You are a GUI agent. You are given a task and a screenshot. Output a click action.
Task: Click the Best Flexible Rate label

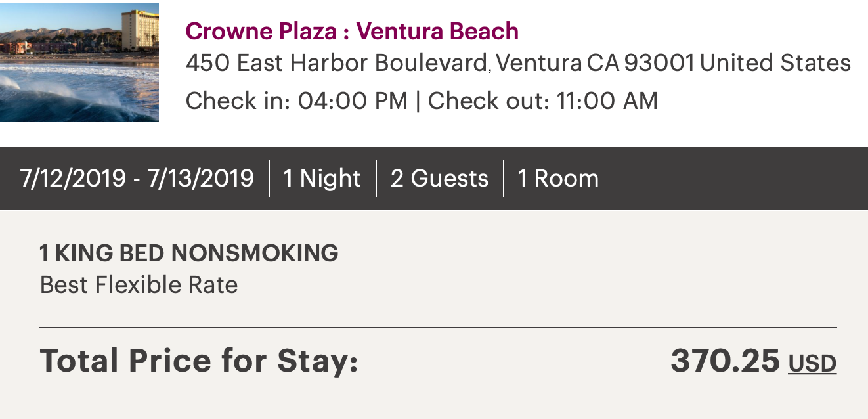tap(139, 285)
